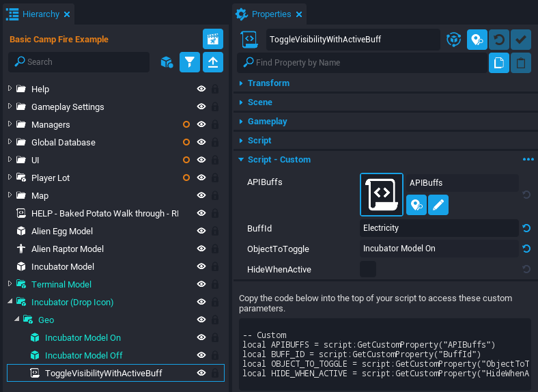Click the clapperboard icon beside project name

pos(213,39)
